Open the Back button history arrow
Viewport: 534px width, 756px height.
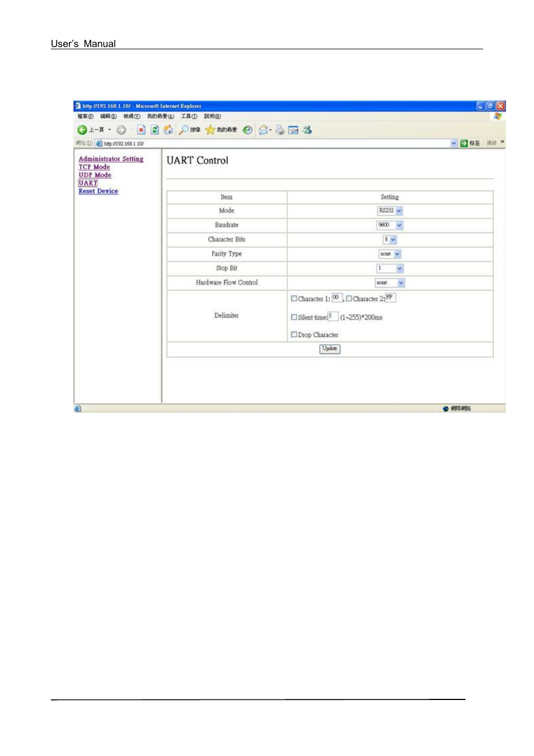tap(110, 130)
